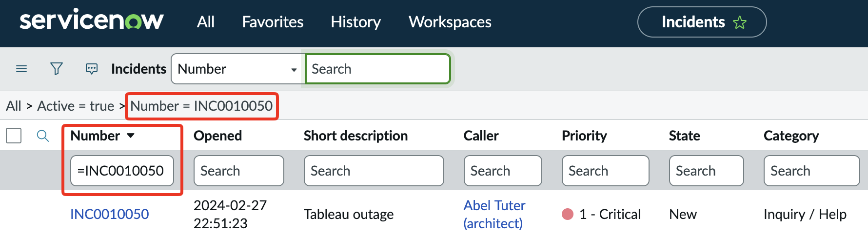Click Number column sort arrow

point(131,136)
